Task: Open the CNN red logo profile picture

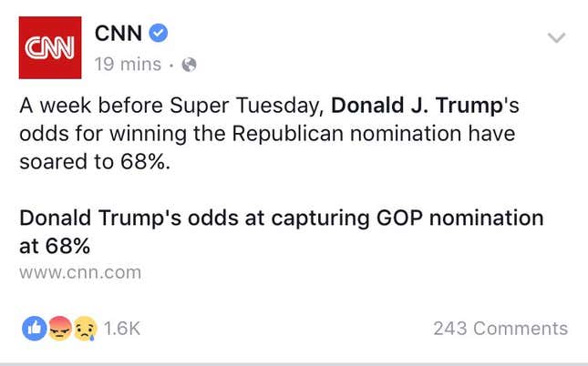Action: 50,47
